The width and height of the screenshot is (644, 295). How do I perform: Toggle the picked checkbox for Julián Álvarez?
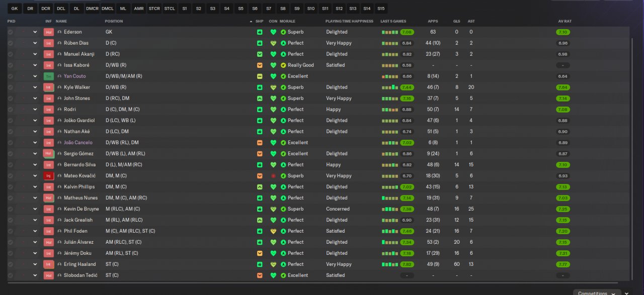tap(10, 242)
